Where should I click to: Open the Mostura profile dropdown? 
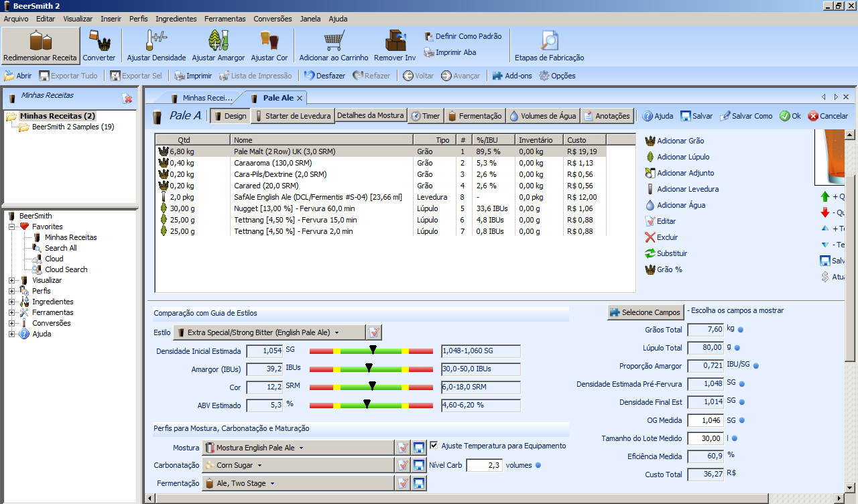click(x=298, y=448)
